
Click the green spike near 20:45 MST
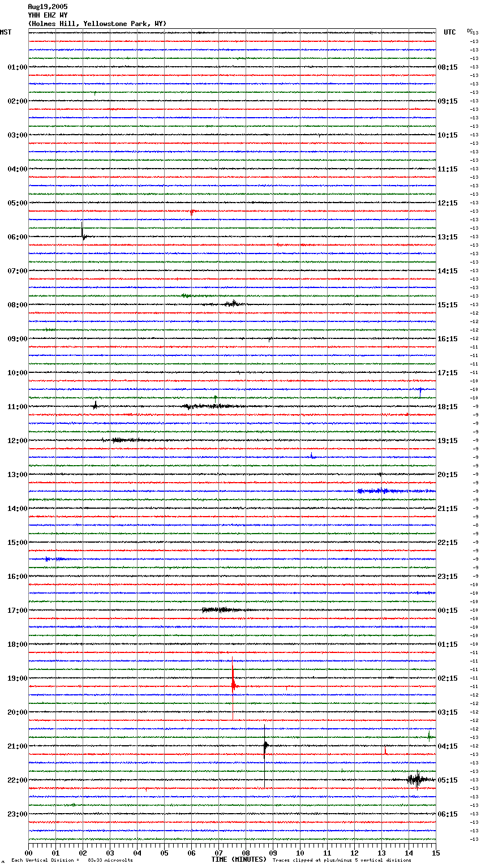429,736
